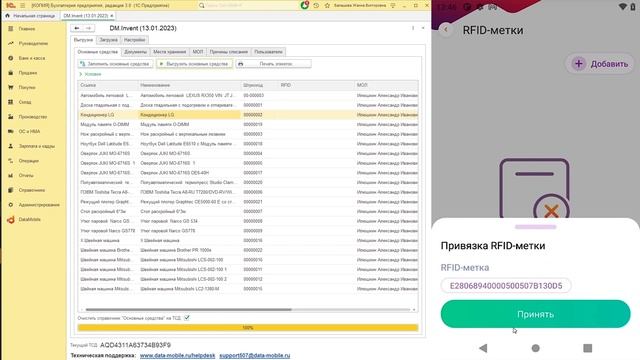
Task: Click Выгрузить основные средства button
Action: point(194,64)
